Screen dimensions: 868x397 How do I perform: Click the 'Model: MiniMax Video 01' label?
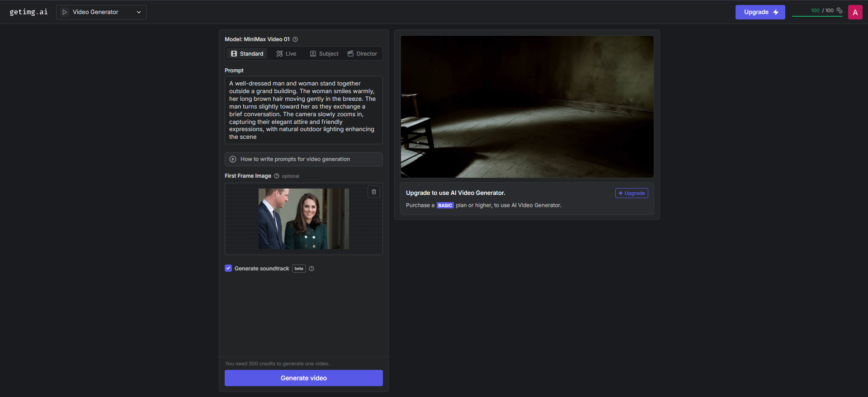[257, 39]
